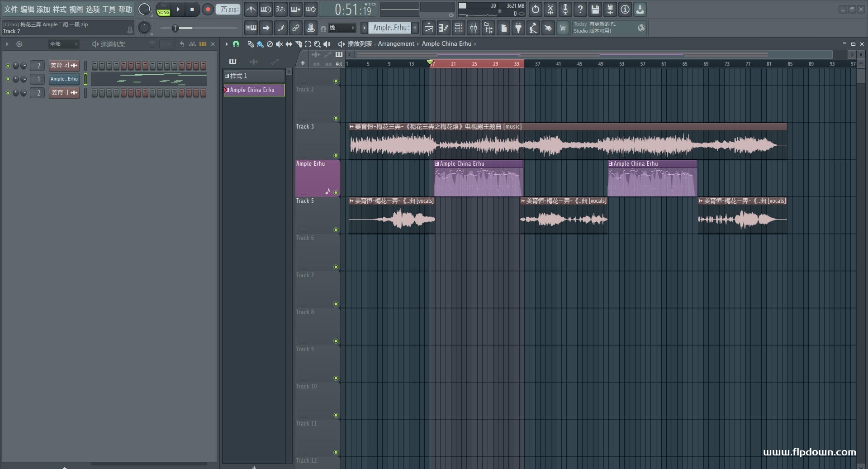Click the microphone recording icon
The width and height of the screenshot is (868, 469).
565,9
